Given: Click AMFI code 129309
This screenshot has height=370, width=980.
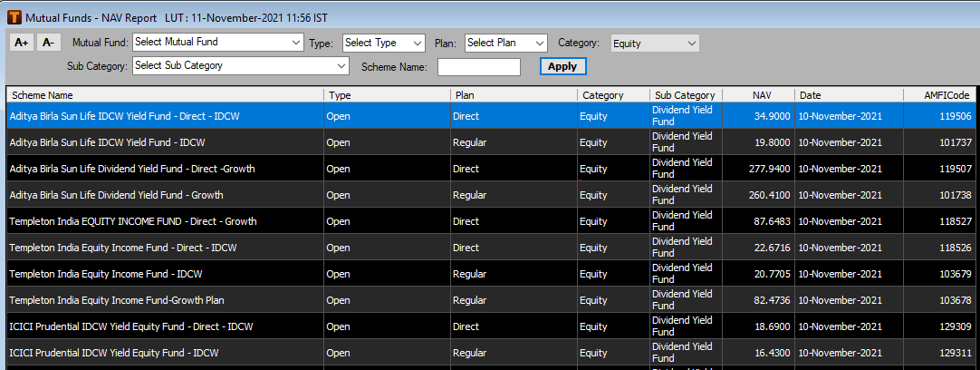Looking at the screenshot, I should tap(955, 326).
